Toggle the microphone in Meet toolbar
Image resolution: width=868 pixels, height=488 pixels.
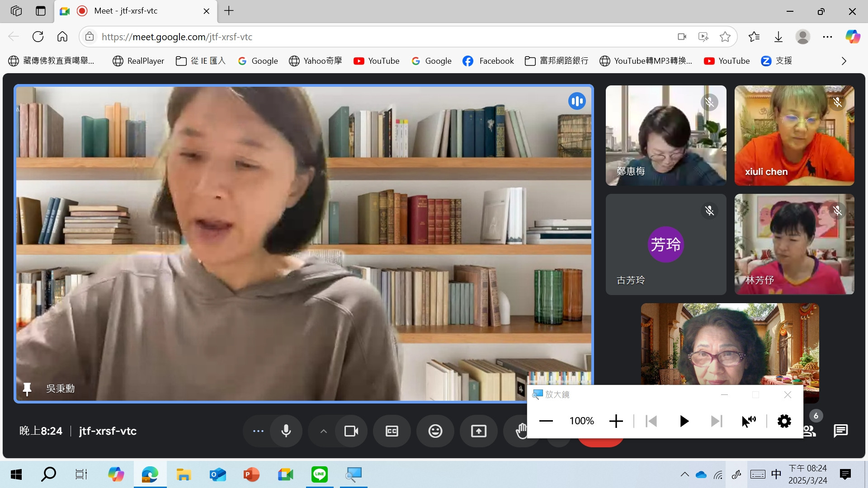[286, 431]
